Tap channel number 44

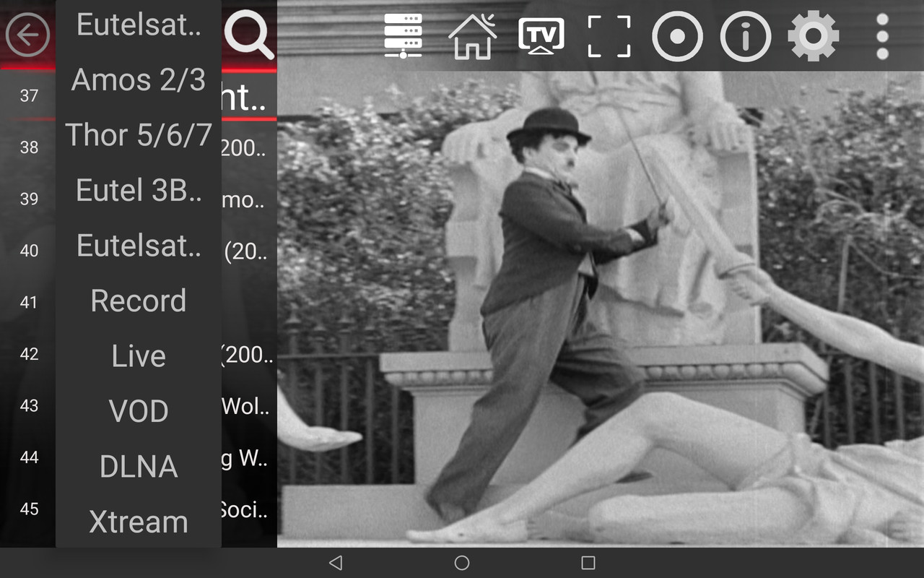[x=29, y=457]
